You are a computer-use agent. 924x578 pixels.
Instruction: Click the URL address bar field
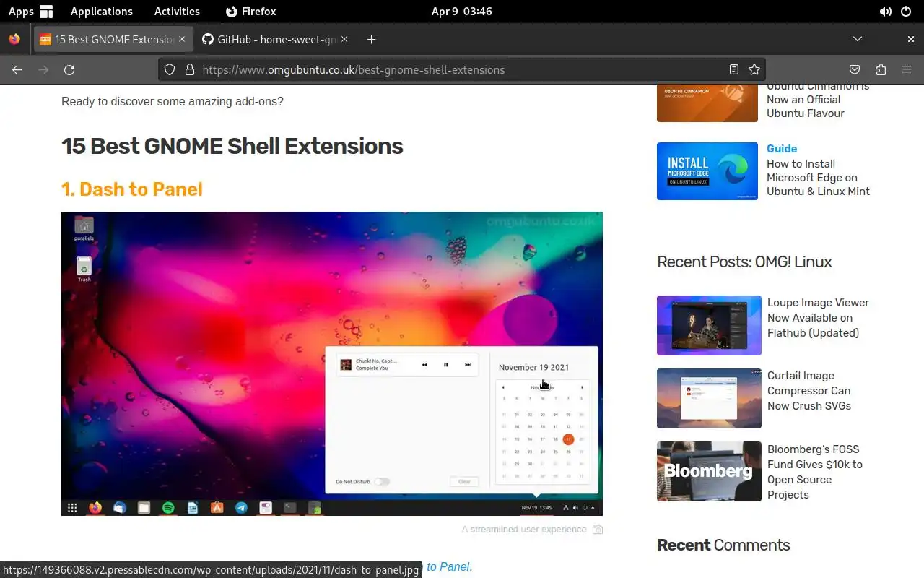[x=462, y=70]
